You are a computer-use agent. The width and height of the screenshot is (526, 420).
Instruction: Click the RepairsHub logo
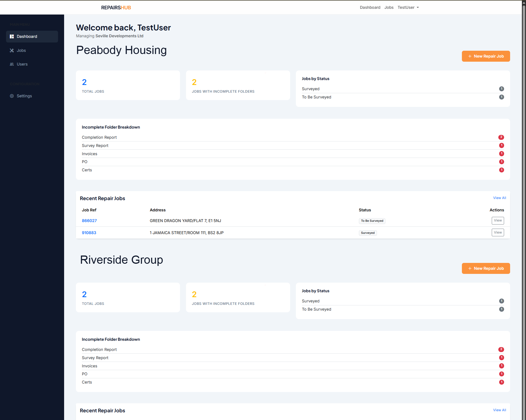click(116, 8)
